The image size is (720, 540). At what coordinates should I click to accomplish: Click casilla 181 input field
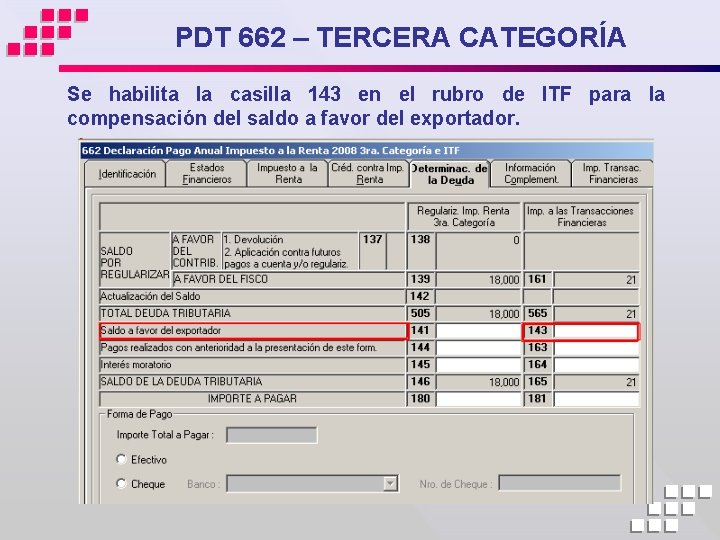coord(596,399)
